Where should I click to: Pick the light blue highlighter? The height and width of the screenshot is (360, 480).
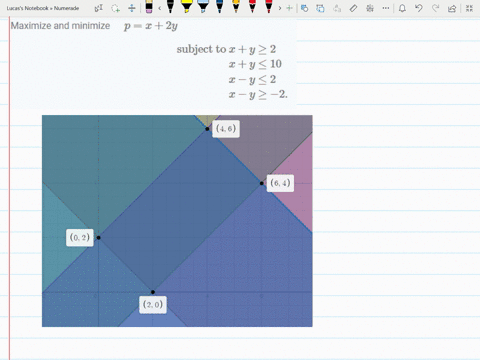point(203,7)
